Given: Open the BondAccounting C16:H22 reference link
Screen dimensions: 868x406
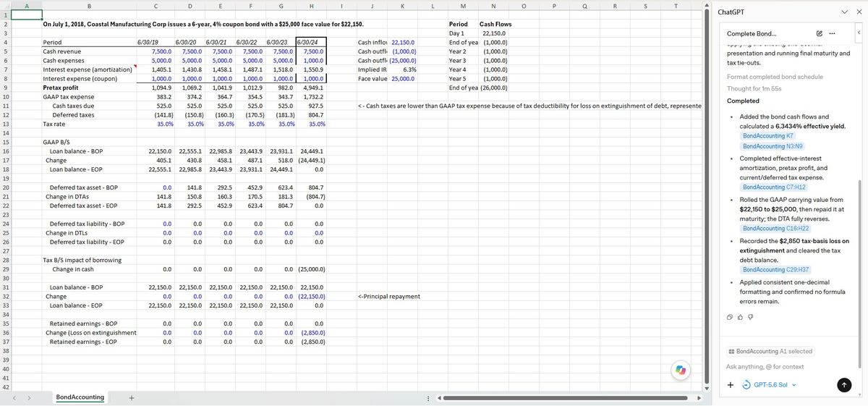Looking at the screenshot, I should click(x=775, y=228).
